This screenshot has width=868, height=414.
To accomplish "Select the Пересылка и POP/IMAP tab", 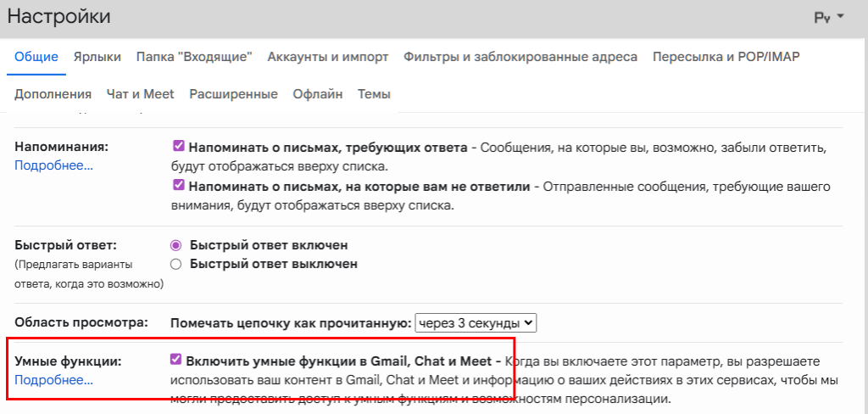I will 726,57.
